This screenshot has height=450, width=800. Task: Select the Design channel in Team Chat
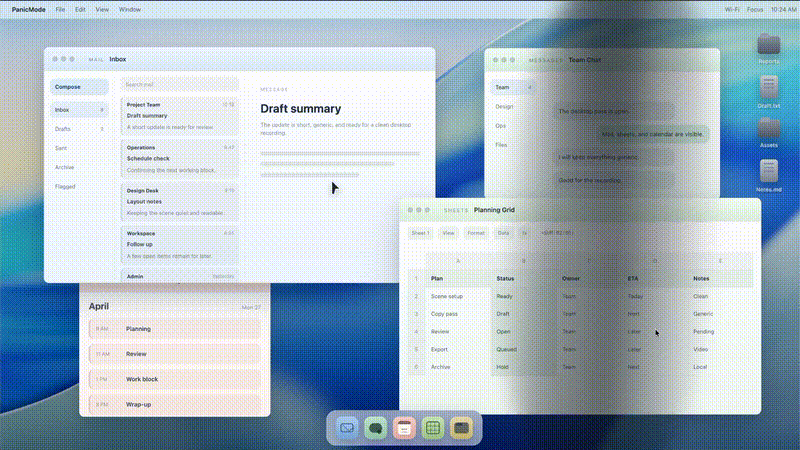coord(513,107)
